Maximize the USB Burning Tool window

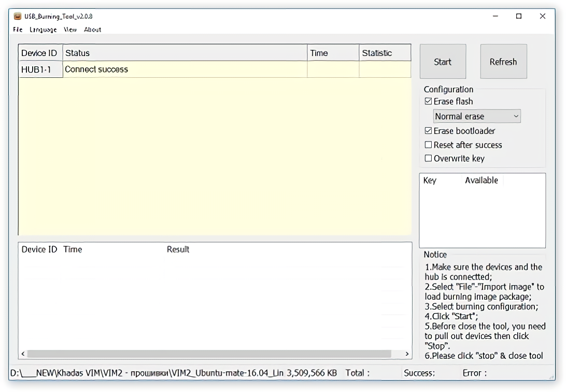tap(519, 16)
